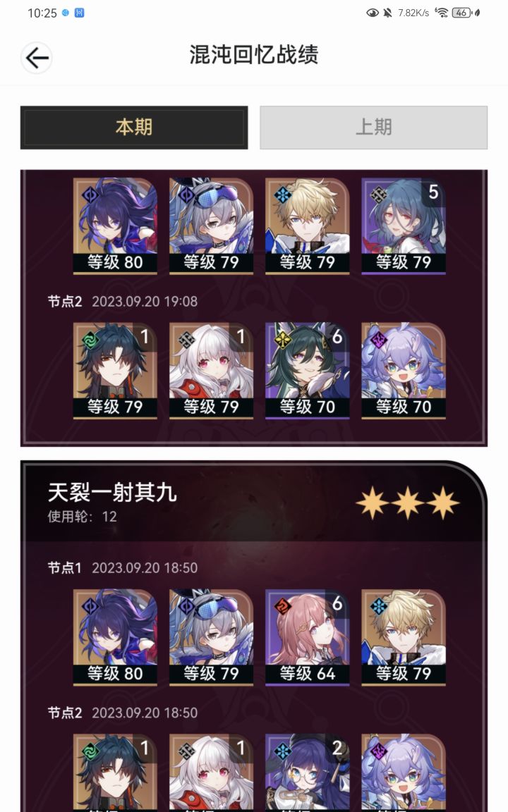Select the pink-haired level 64 character
Image resolution: width=508 pixels, height=812 pixels.
point(308,637)
